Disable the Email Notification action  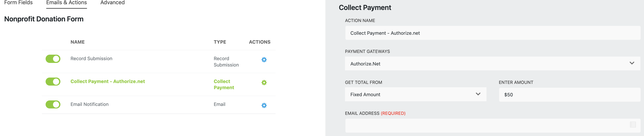[53, 104]
